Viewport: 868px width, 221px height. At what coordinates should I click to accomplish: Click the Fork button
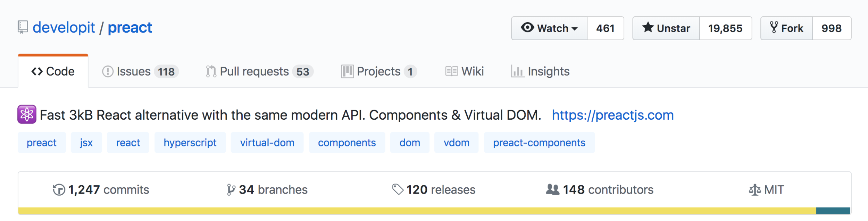tap(786, 28)
